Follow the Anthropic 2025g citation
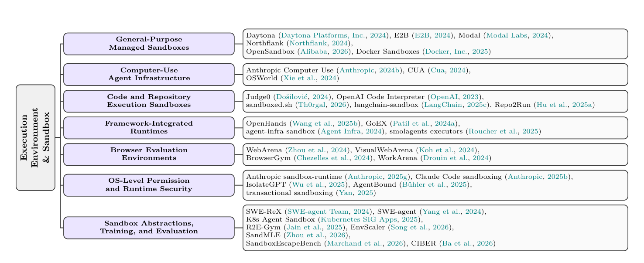The height and width of the screenshot is (263, 644). tap(365, 177)
